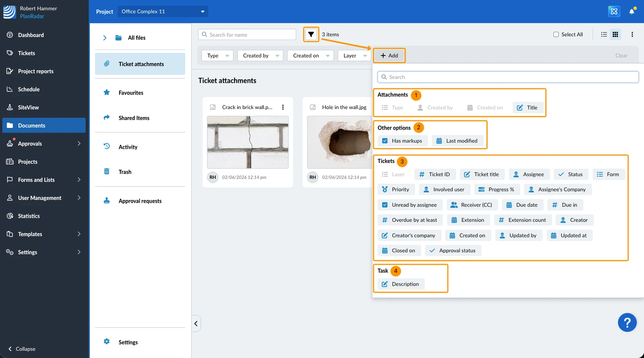The height and width of the screenshot is (358, 644).
Task: Add the Unread by assignee filter
Action: (x=410, y=205)
